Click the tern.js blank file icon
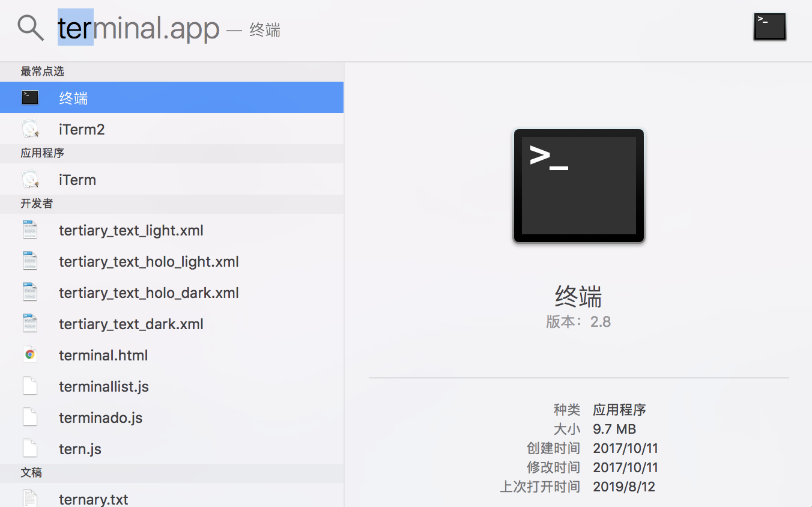812x507 pixels. 30,448
